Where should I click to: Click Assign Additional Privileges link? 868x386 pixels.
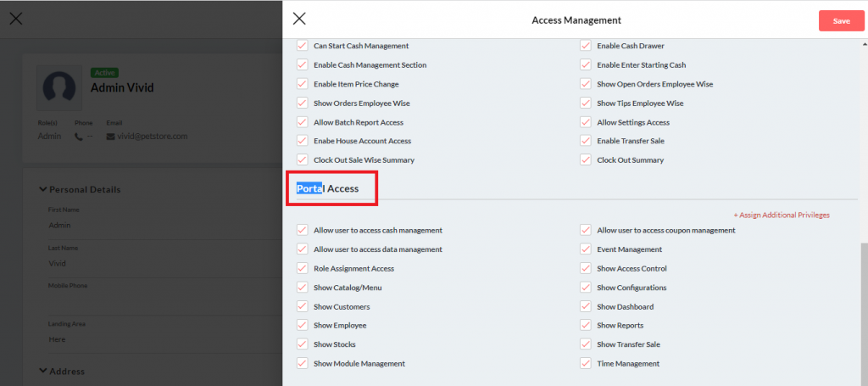[781, 215]
